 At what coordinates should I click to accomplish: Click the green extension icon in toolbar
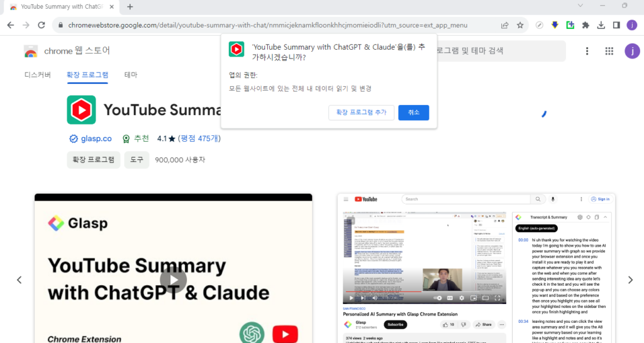(570, 25)
